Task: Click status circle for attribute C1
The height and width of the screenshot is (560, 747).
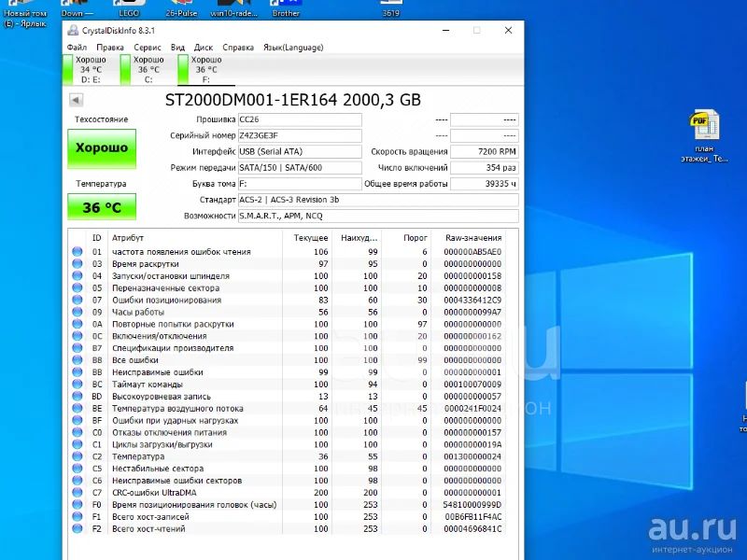Action: point(78,444)
